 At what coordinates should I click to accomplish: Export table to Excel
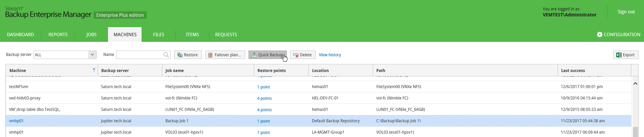[626, 55]
